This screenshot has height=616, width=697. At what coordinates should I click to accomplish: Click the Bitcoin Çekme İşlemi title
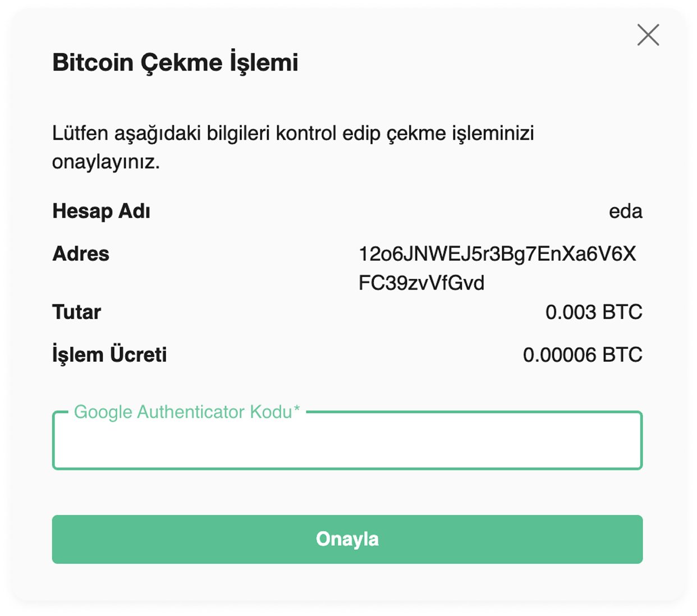coord(175,62)
